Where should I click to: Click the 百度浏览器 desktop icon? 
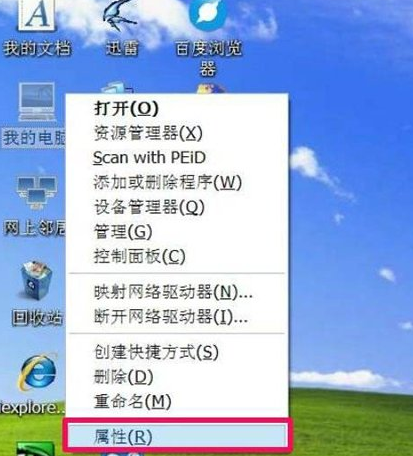click(208, 37)
